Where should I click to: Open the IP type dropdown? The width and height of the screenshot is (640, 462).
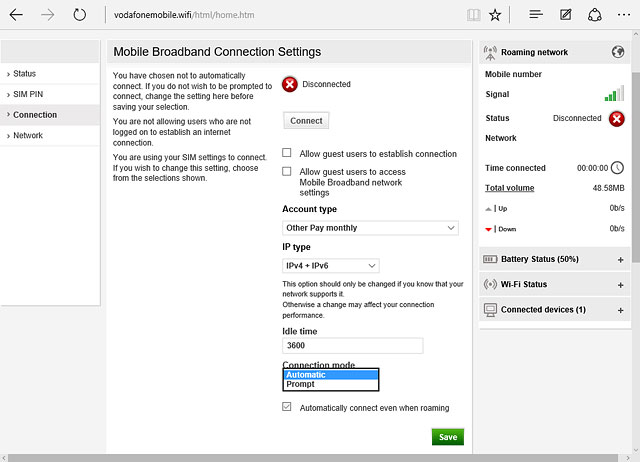pyautogui.click(x=331, y=266)
